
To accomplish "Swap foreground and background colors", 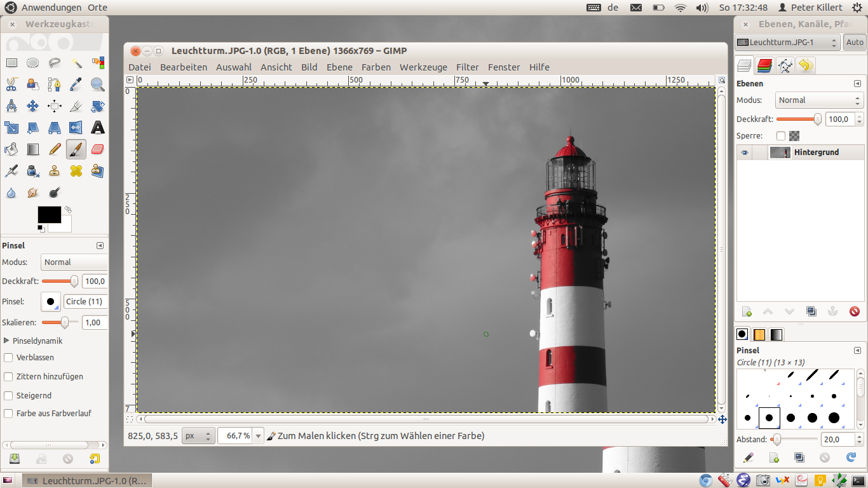I will [68, 209].
